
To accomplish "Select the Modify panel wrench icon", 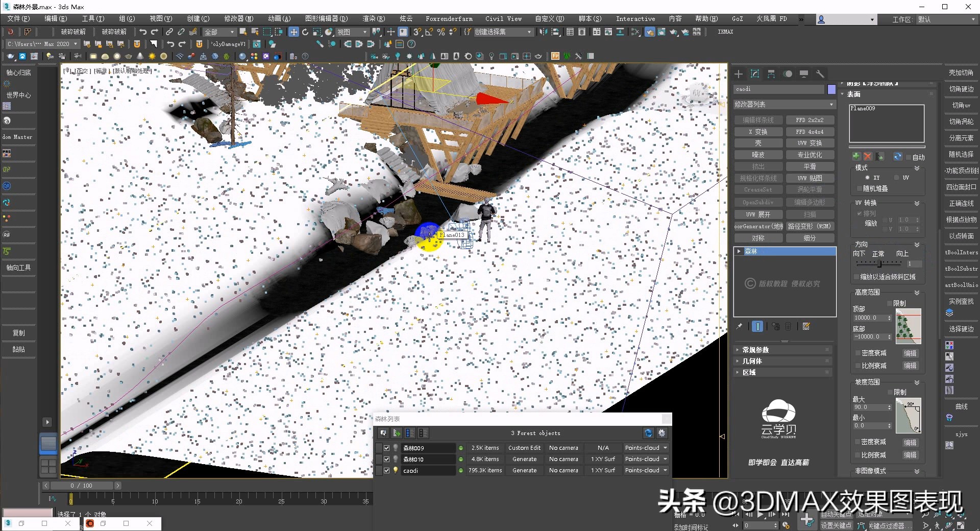I will point(820,74).
